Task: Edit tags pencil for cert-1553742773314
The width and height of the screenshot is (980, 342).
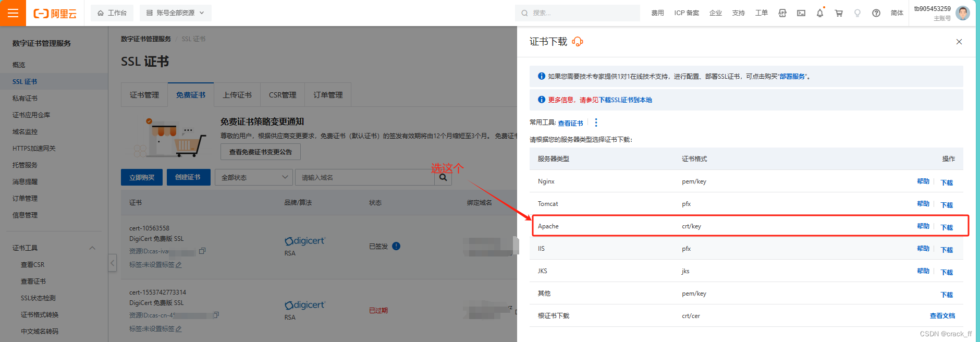Action: coord(179,329)
